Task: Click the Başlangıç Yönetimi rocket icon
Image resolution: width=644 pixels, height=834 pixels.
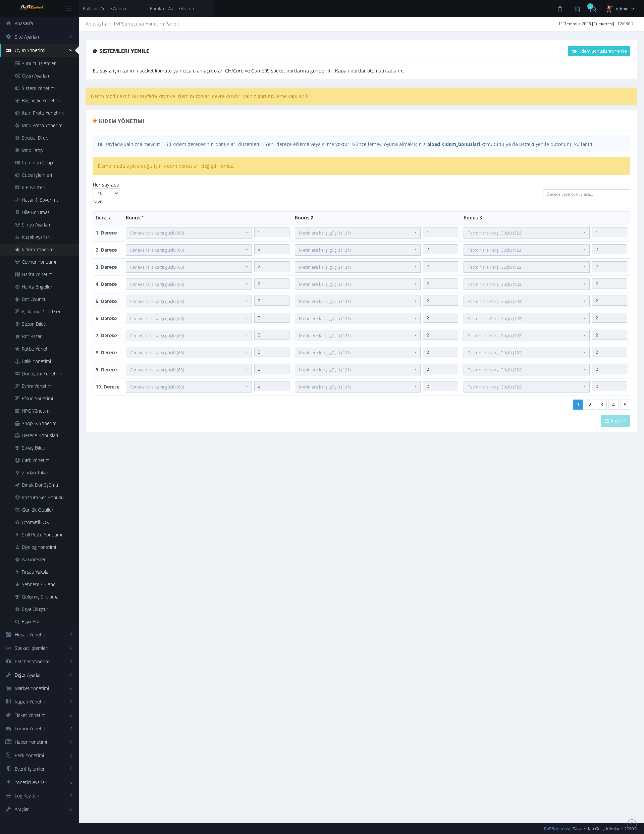Action: coord(17,101)
